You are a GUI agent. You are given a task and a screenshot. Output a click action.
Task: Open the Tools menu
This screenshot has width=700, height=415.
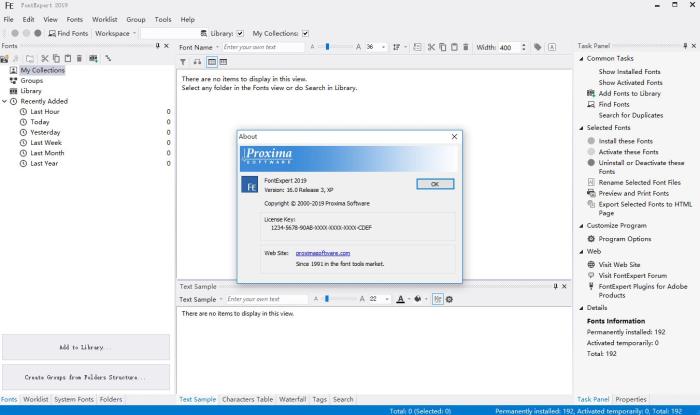click(x=163, y=20)
